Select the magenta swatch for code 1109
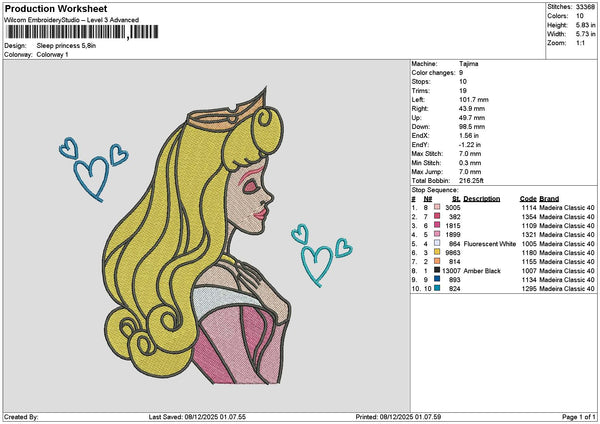This screenshot has height=424, width=600. [437, 225]
